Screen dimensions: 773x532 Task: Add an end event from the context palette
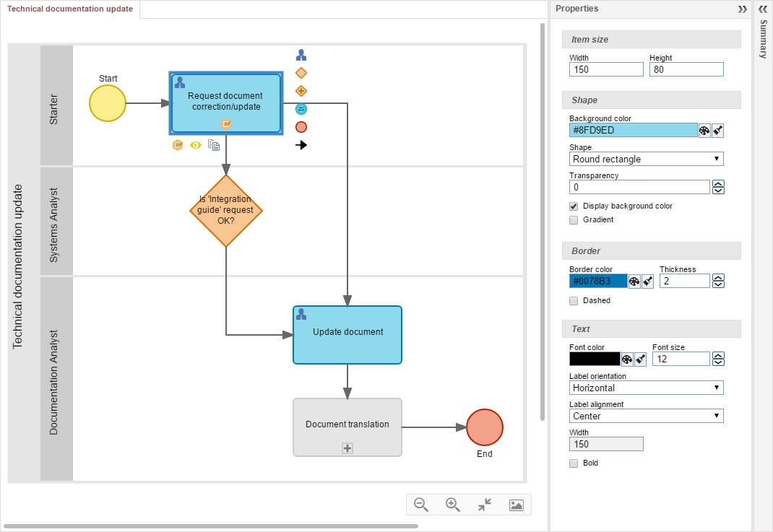301,127
